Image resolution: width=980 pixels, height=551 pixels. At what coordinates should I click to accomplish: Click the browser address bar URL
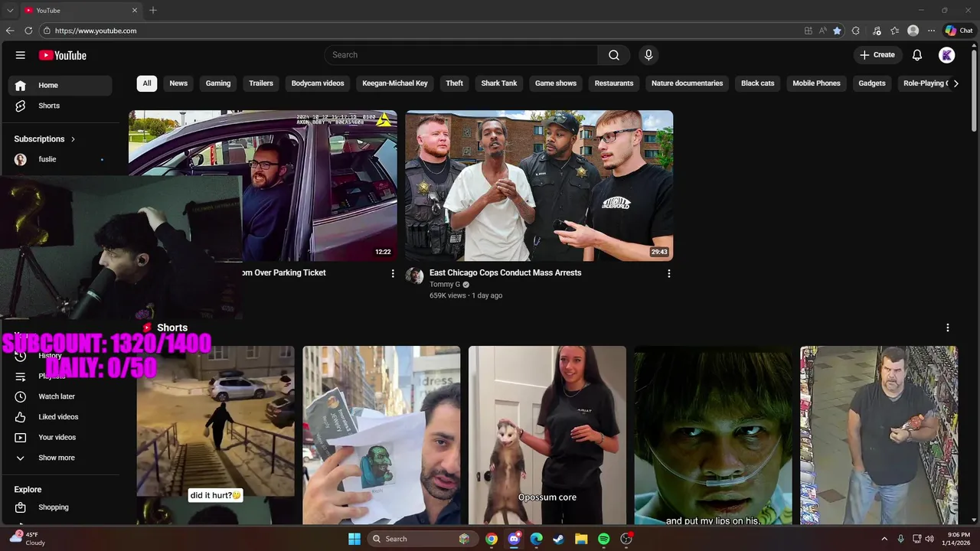(96, 31)
